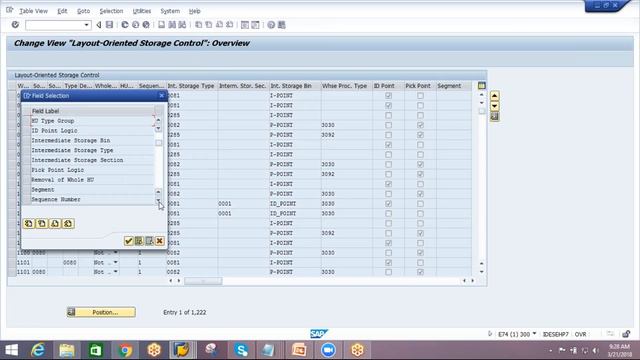Toggle Pick Point checkbox in row 1101 with type 0080
This screenshot has width=640, height=360.
pos(420,262)
